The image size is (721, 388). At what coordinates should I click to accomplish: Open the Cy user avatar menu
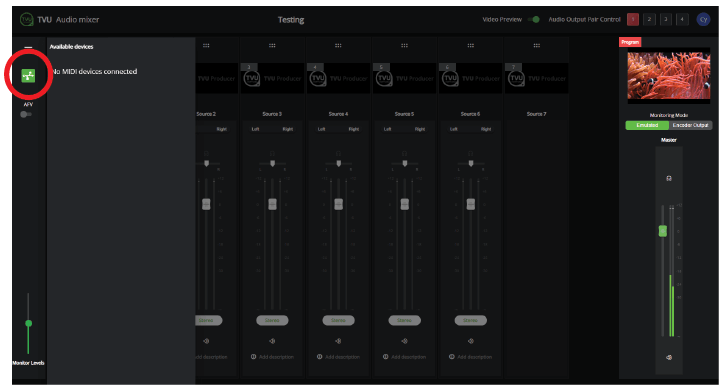point(703,19)
